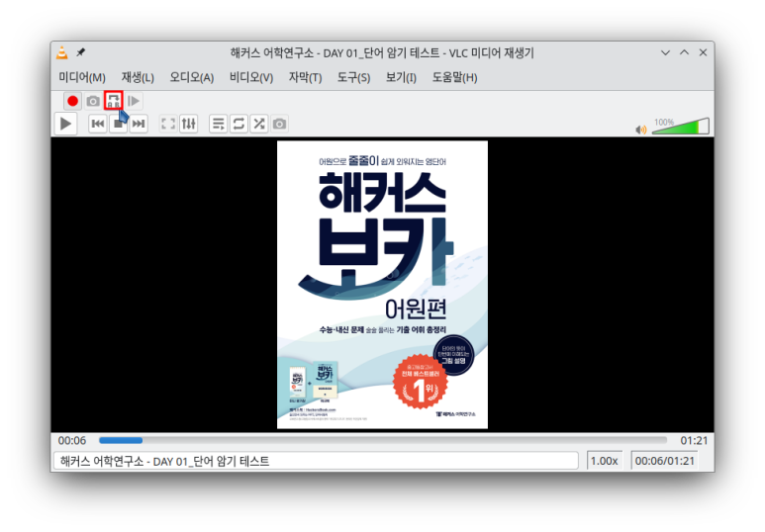This screenshot has width=765, height=532.
Task: Toggle A-B loop button
Action: point(114,101)
